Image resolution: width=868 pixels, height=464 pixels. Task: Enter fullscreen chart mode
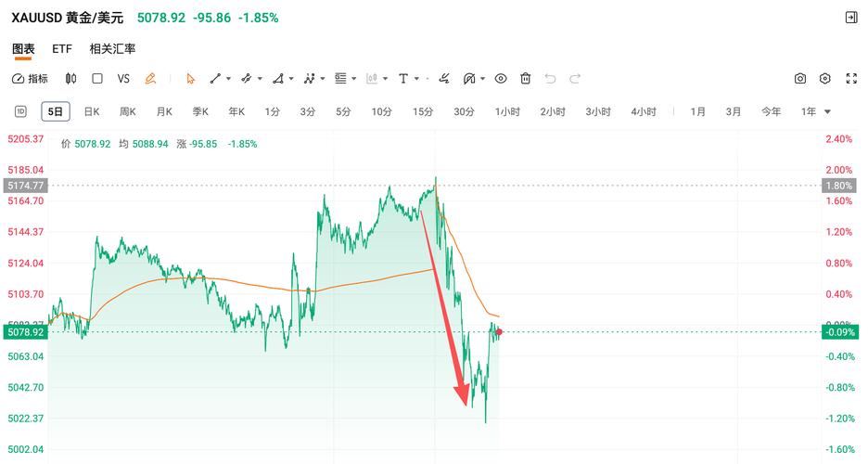pyautogui.click(x=851, y=79)
